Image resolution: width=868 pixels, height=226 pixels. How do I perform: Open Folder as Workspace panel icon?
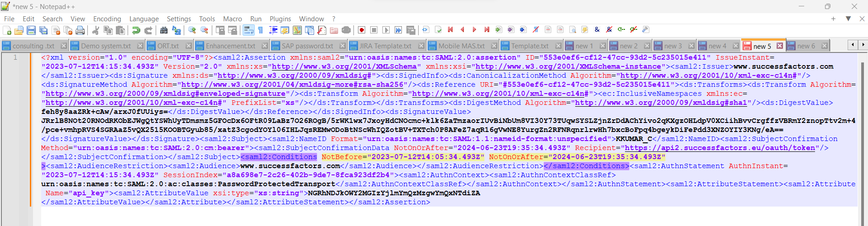(334, 30)
